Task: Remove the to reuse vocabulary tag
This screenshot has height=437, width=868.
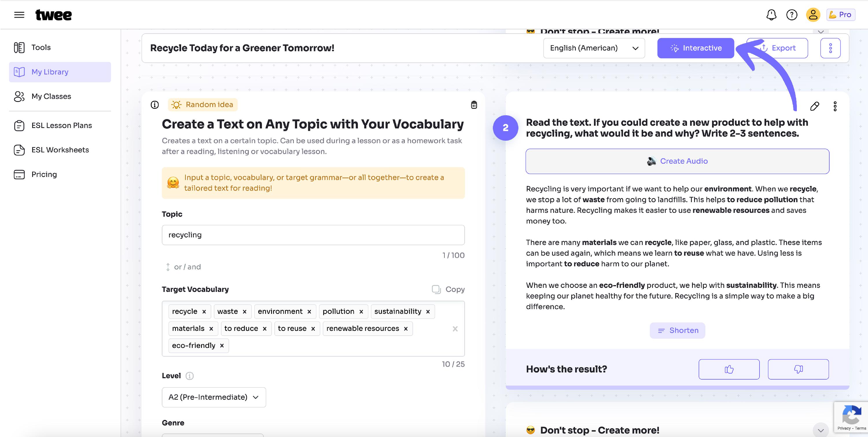Action: (x=313, y=329)
